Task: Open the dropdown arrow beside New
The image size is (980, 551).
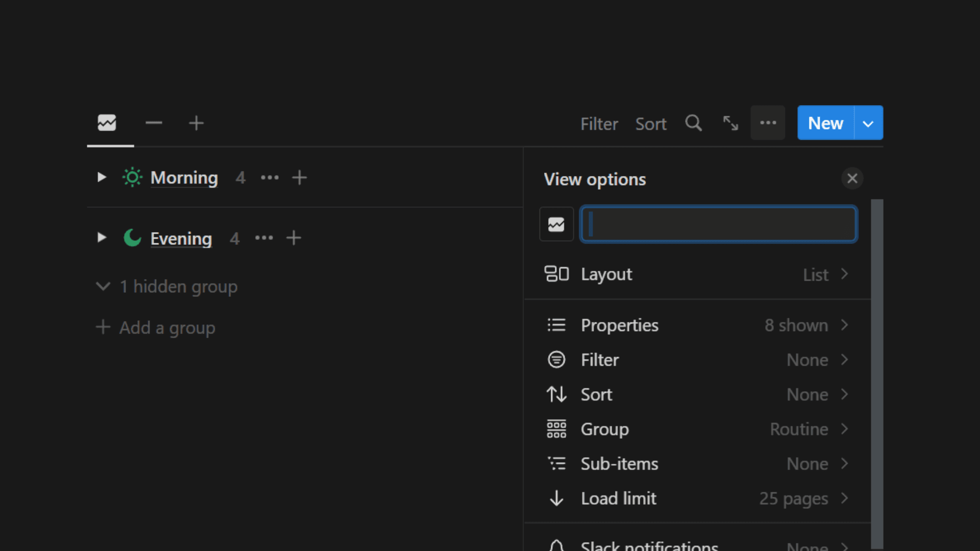Action: coord(868,123)
